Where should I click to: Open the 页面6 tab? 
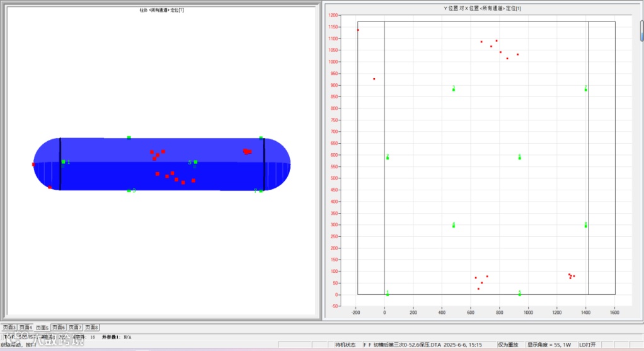(x=59, y=327)
